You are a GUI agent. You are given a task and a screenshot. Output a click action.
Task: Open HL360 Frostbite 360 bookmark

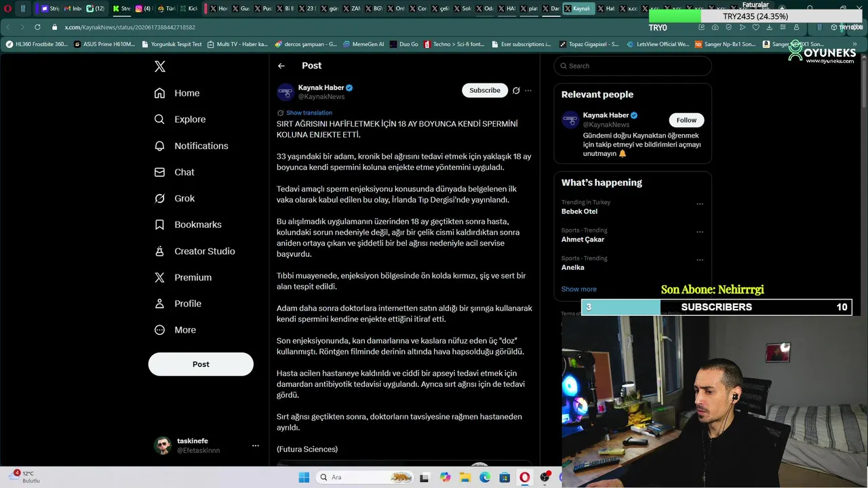[x=37, y=44]
